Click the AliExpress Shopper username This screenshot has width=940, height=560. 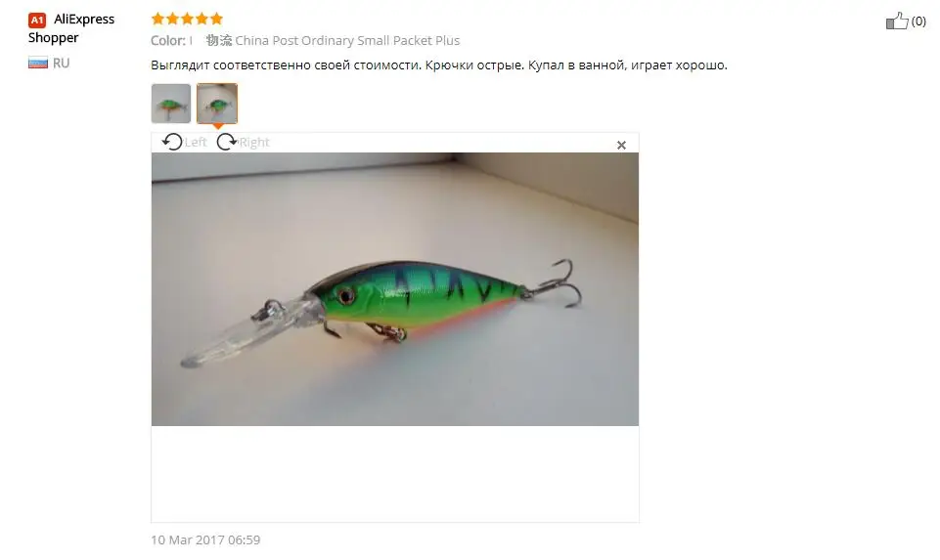coord(70,28)
